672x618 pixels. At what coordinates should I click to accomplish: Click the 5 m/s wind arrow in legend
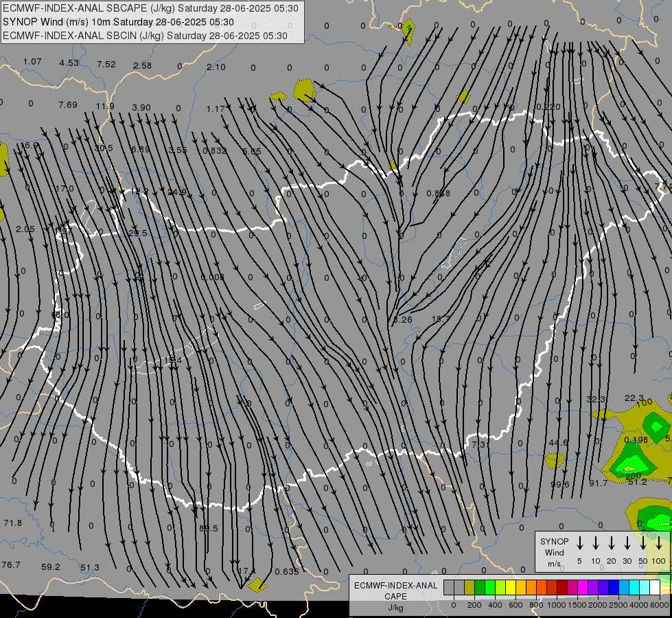tap(579, 543)
